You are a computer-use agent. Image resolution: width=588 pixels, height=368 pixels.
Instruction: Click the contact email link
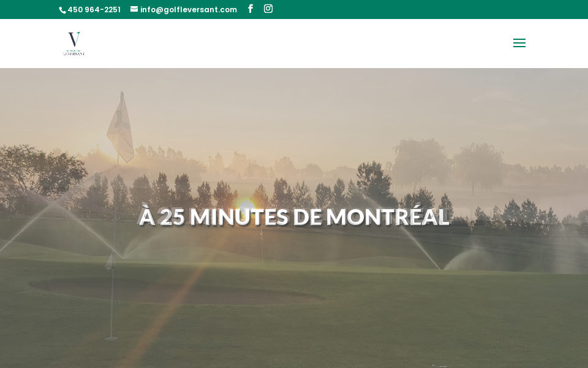click(188, 9)
